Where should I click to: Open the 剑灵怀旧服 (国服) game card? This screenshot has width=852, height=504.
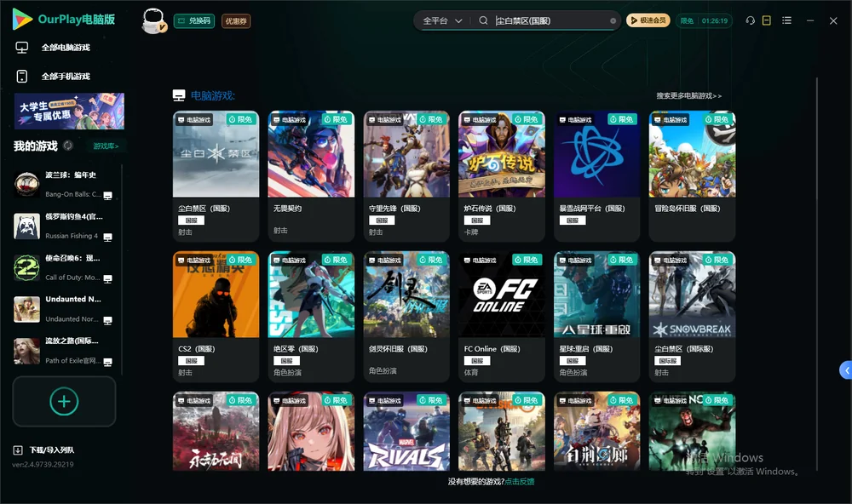tap(406, 317)
